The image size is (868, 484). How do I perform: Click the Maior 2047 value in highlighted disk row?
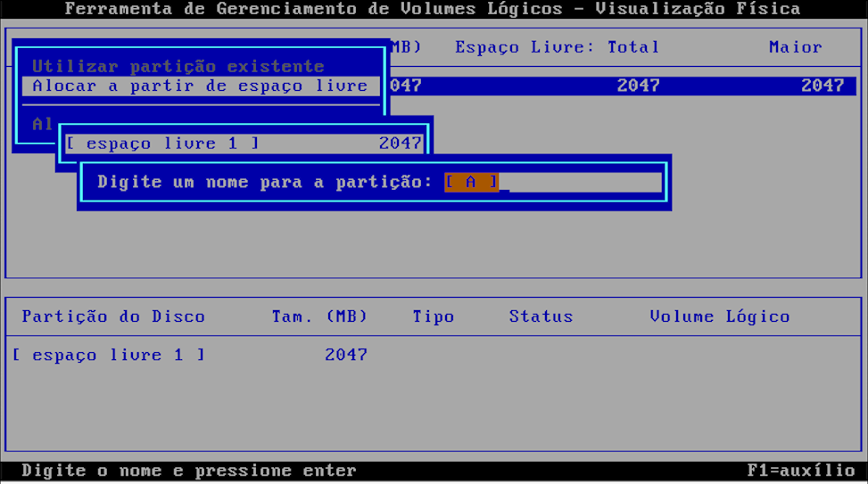822,86
